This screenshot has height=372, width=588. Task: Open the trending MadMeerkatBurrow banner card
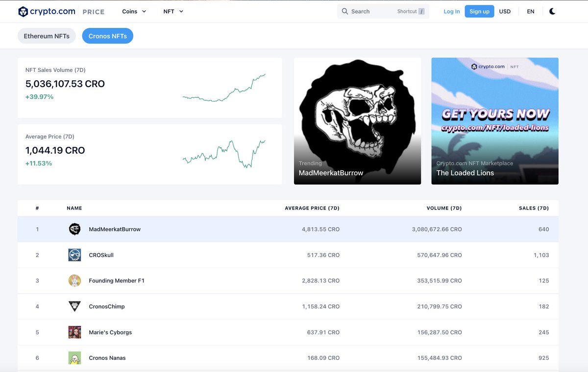coord(357,121)
